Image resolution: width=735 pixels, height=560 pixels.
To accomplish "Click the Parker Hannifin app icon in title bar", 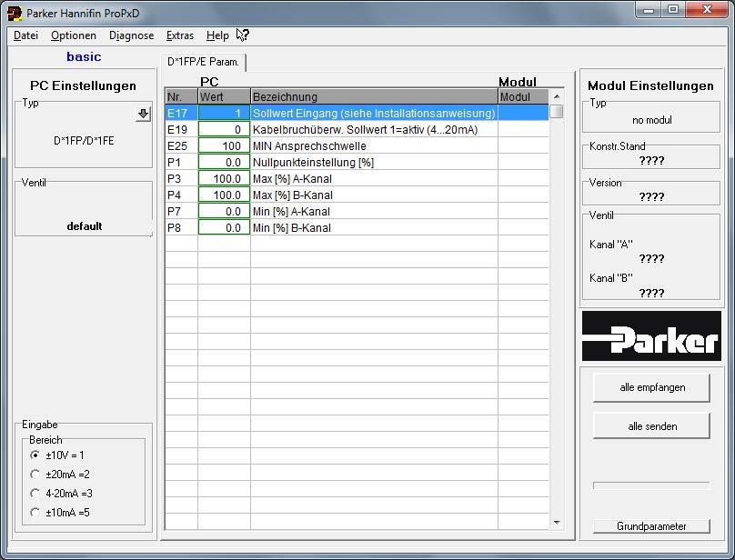I will click(15, 13).
